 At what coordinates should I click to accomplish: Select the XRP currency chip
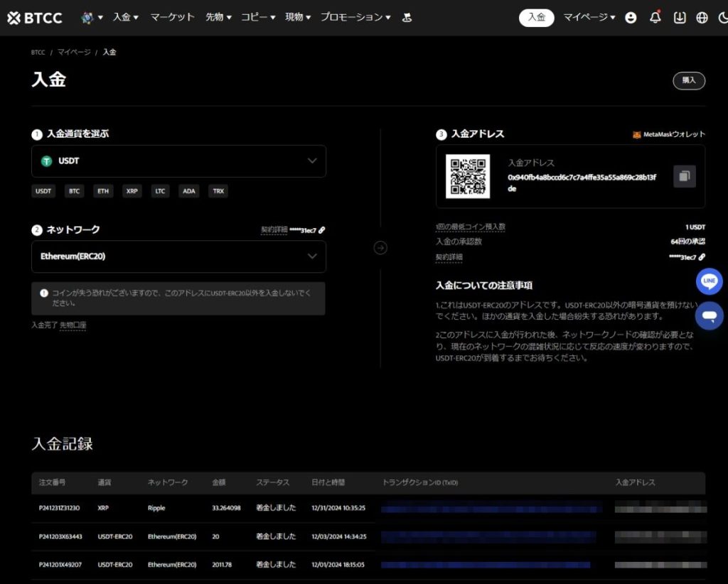[132, 190]
